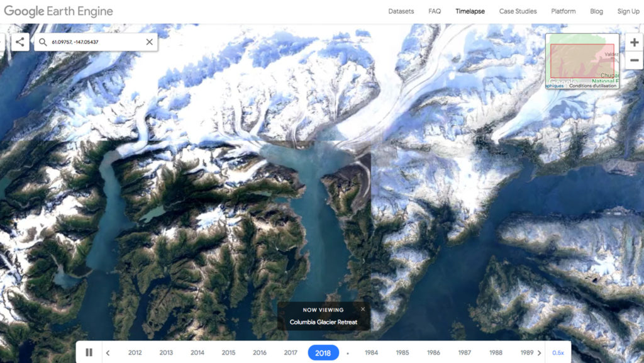Screen dimensions: 644x363
Task: Click inside the coordinates search field
Action: (x=96, y=42)
